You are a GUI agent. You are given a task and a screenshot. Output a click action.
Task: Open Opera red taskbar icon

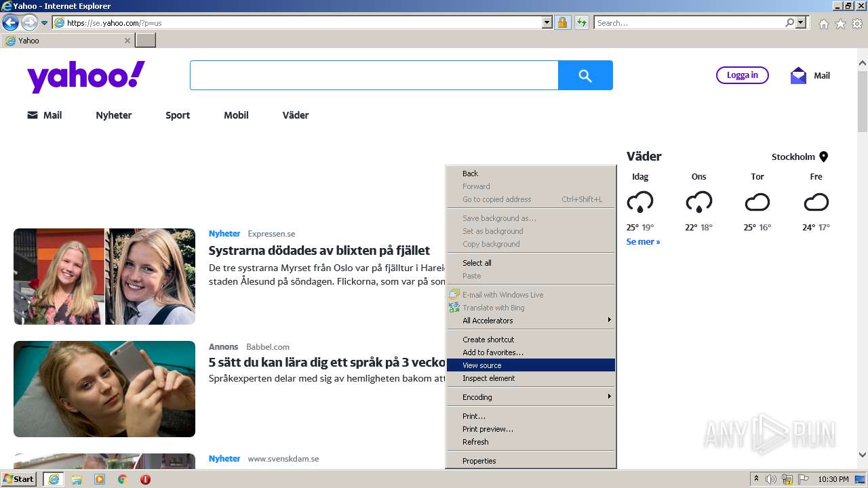point(145,479)
